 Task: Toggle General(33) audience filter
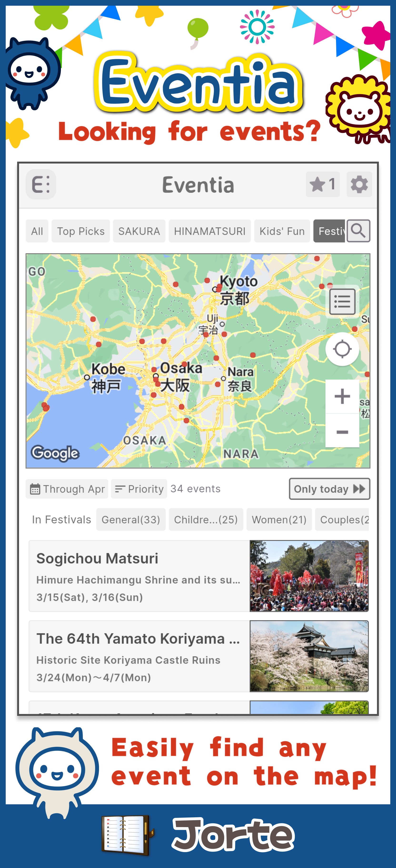click(x=131, y=520)
